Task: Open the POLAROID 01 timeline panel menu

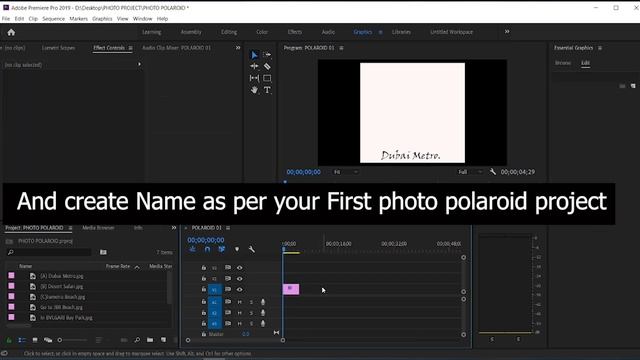Action: (228, 228)
